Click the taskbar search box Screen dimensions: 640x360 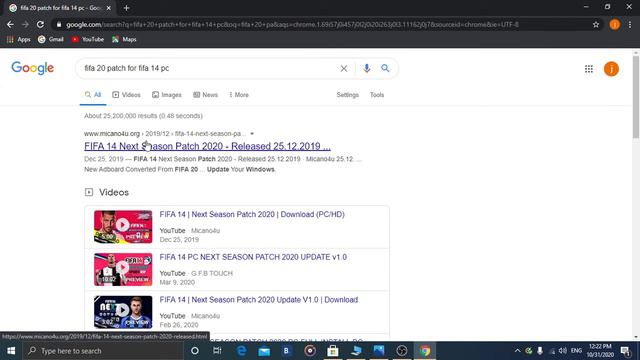[103, 351]
